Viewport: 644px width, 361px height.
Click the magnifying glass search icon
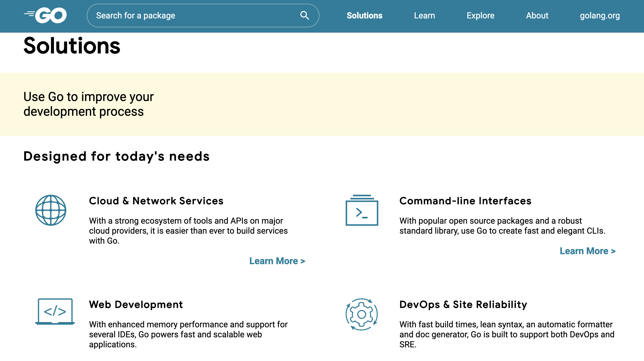click(x=304, y=15)
